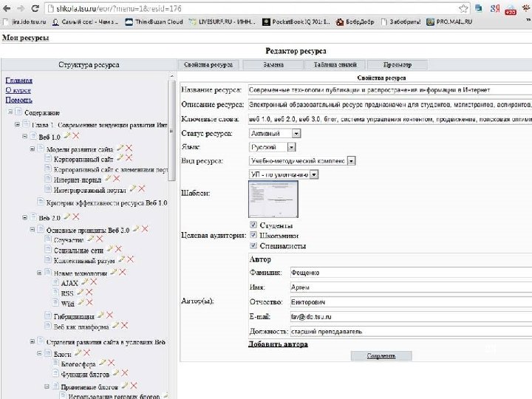The image size is (532, 399).
Task: Click the Фамилия field with Фещенко
Action: (x=411, y=273)
